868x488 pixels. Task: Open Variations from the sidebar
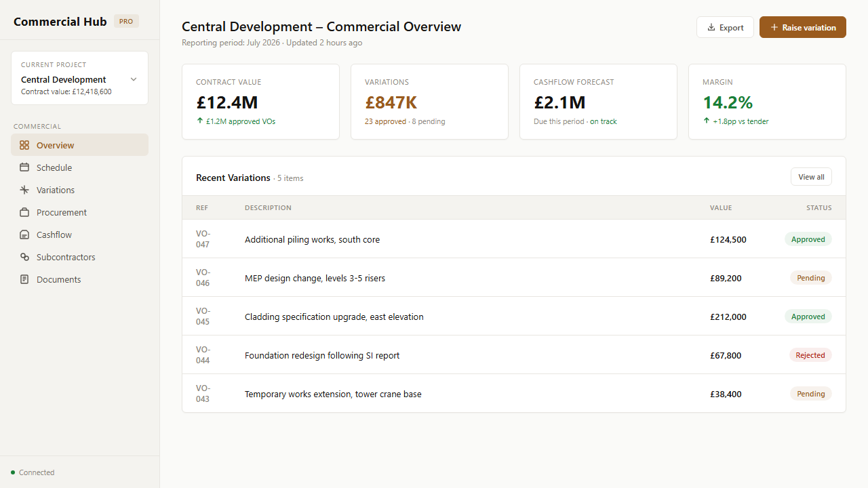coord(79,190)
